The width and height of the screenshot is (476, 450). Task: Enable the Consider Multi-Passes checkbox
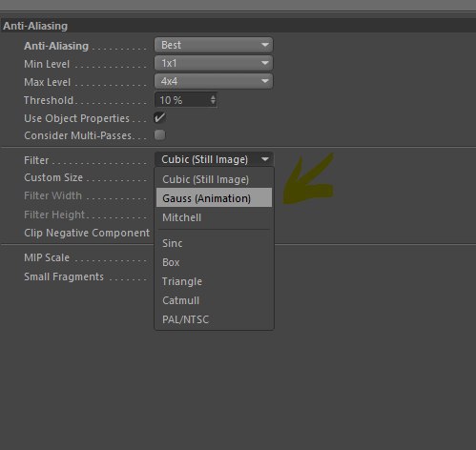pos(159,135)
